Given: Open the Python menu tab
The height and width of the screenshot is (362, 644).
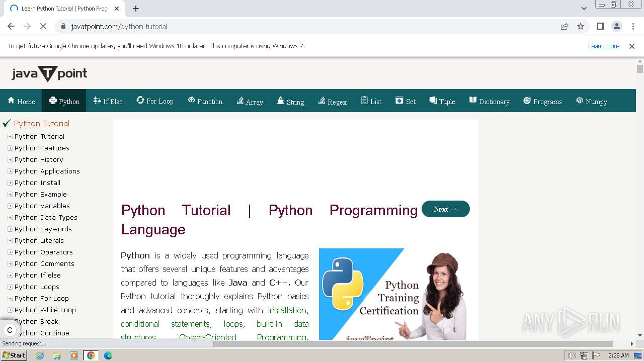Looking at the screenshot, I should click(64, 101).
